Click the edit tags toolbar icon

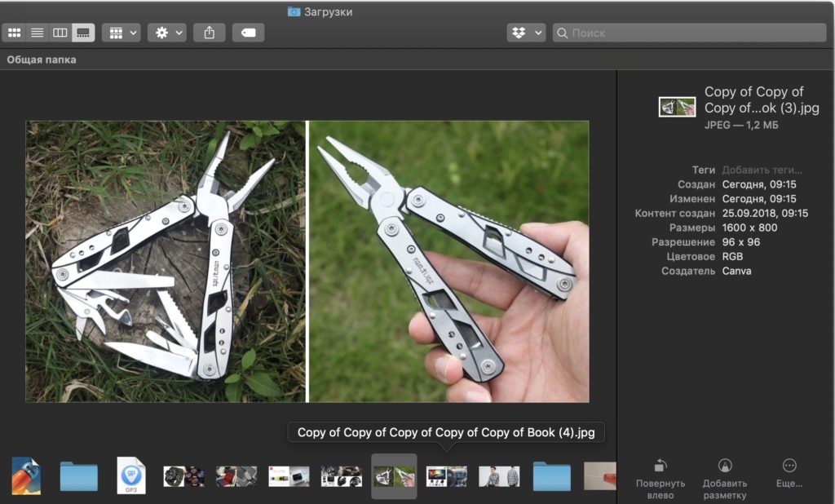[248, 33]
